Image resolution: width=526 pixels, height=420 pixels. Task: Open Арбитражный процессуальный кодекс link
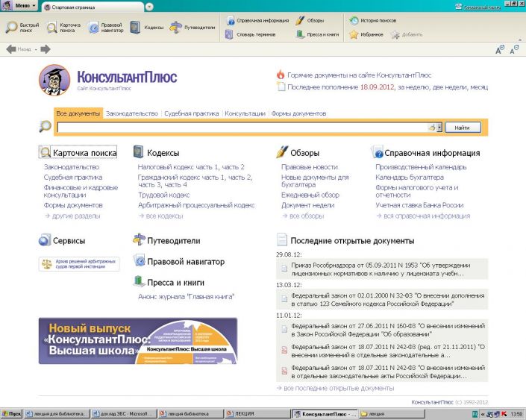[196, 205]
